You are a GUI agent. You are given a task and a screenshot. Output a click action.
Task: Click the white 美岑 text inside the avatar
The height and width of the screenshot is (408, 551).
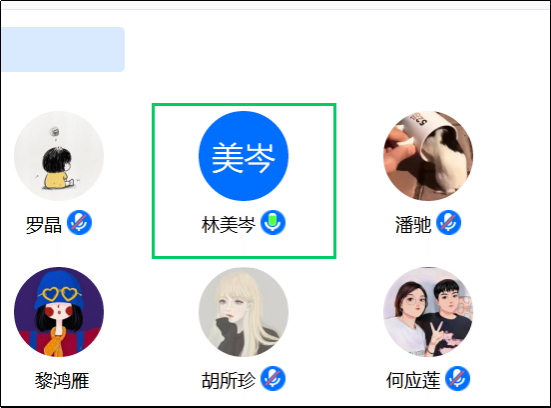click(243, 157)
